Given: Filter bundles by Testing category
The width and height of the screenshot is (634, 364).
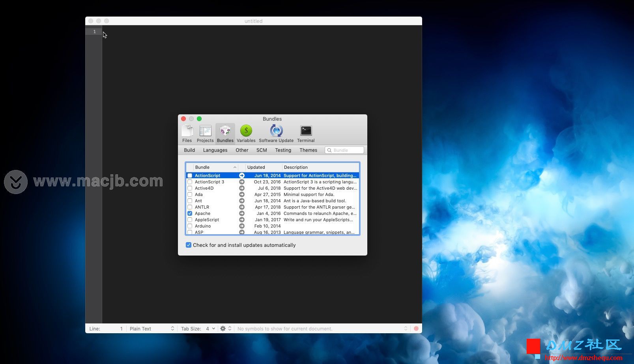Looking at the screenshot, I should pyautogui.click(x=283, y=150).
